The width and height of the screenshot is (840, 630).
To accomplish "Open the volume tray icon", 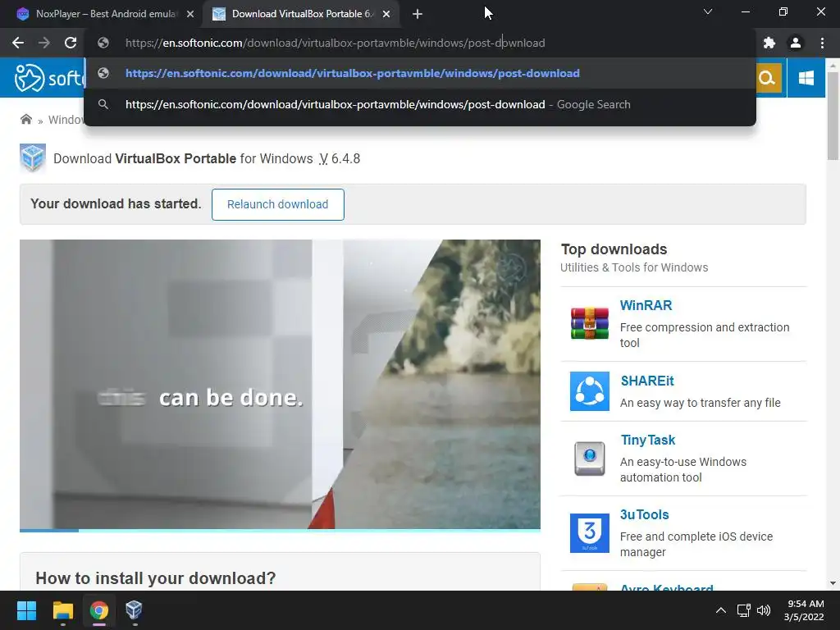I will [x=764, y=610].
